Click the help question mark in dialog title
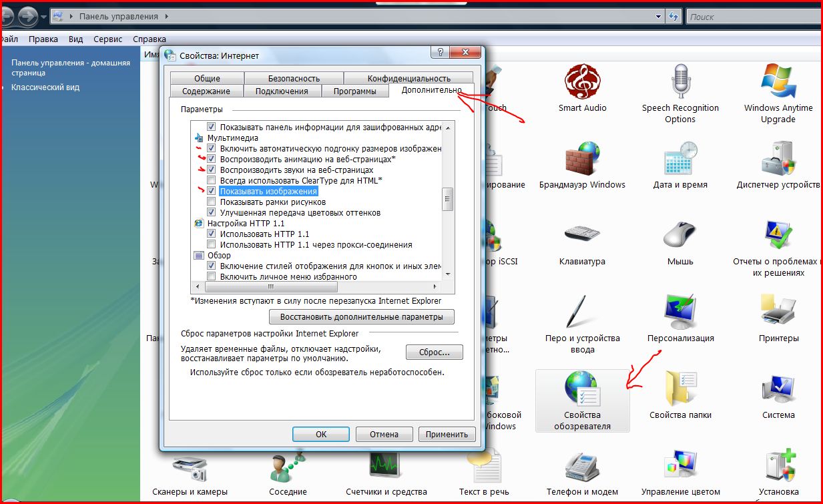The height and width of the screenshot is (504, 823). [x=440, y=53]
